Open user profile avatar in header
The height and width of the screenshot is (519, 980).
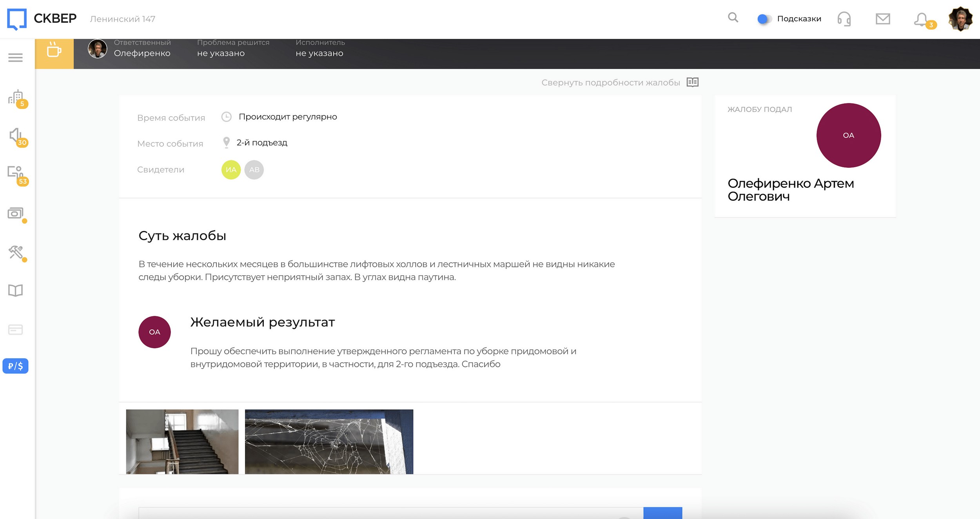pyautogui.click(x=960, y=19)
